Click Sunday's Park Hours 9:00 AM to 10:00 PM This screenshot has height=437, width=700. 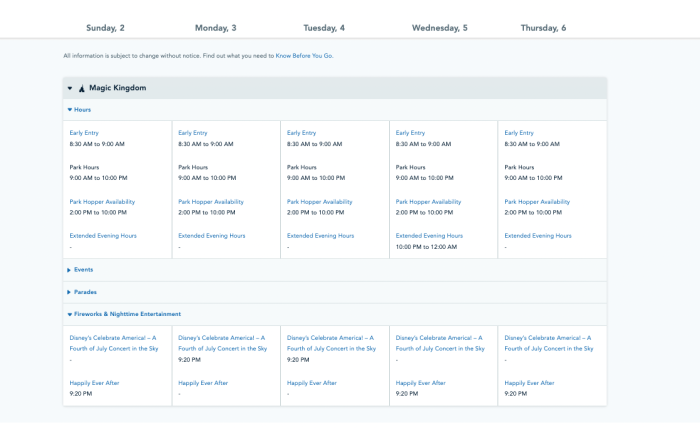(x=98, y=178)
